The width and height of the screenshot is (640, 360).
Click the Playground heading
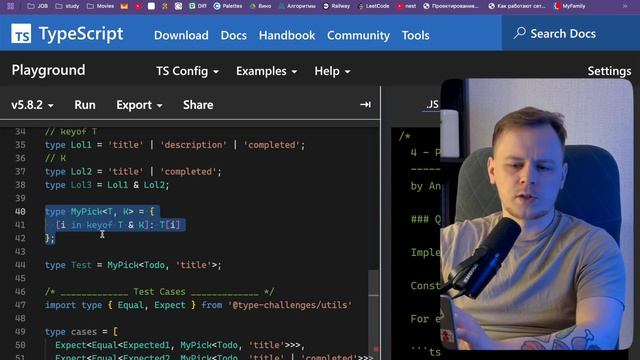(x=48, y=70)
